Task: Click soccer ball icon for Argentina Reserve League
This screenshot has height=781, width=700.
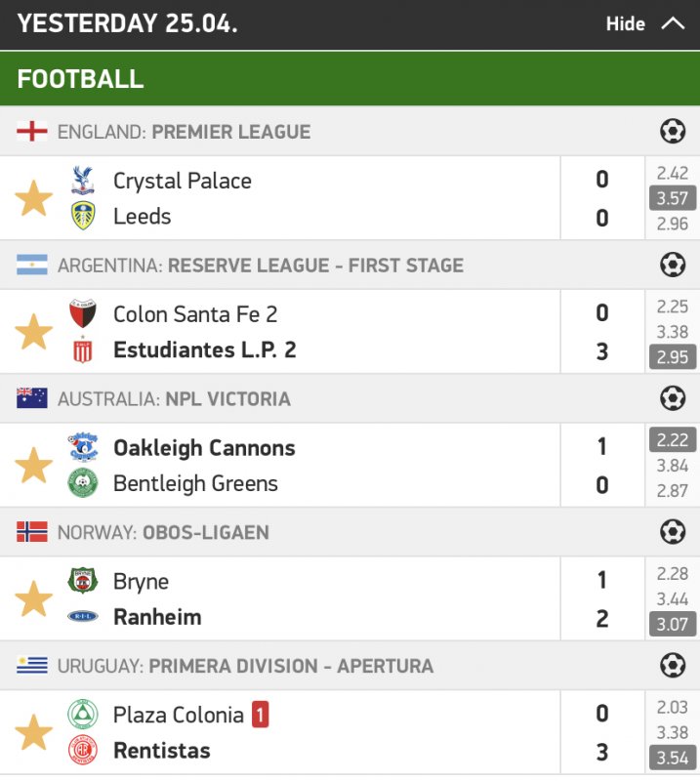Action: pyautogui.click(x=672, y=265)
